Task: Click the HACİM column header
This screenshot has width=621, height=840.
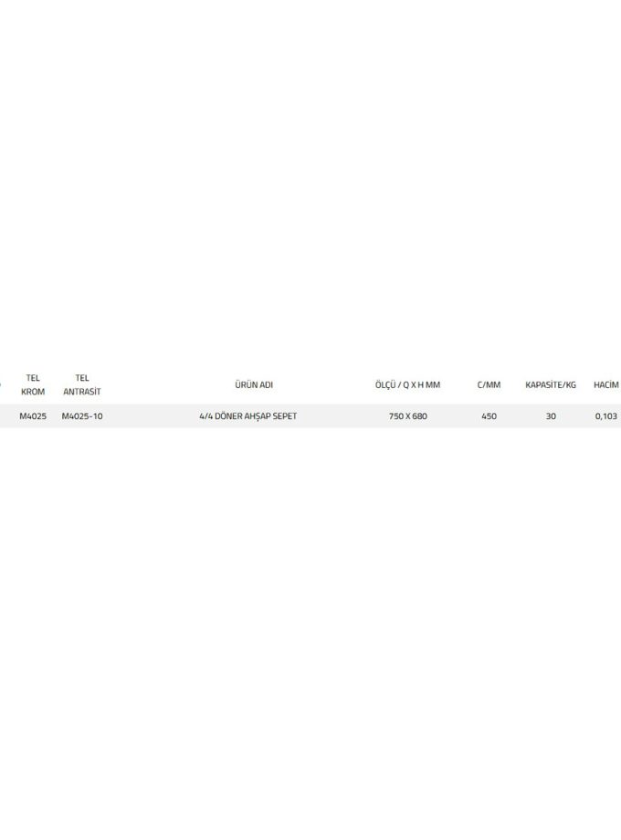Action: (x=606, y=384)
